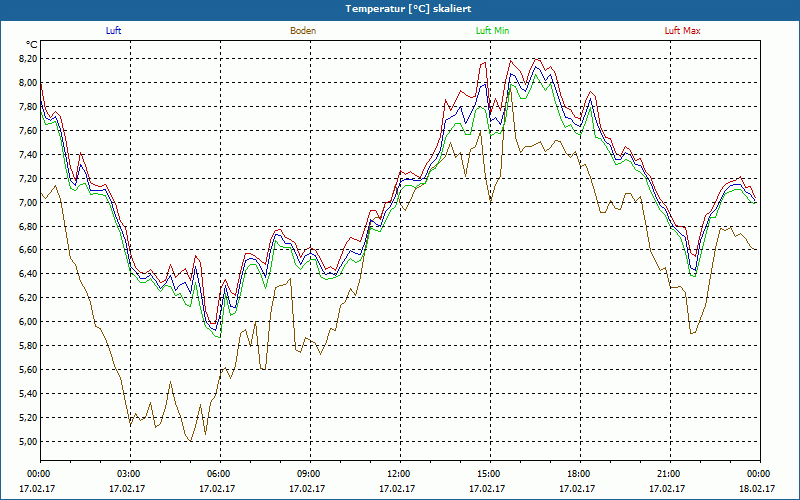Image resolution: width=800 pixels, height=500 pixels.
Task: Click the "6,80" y-axis value
Action: (28, 226)
